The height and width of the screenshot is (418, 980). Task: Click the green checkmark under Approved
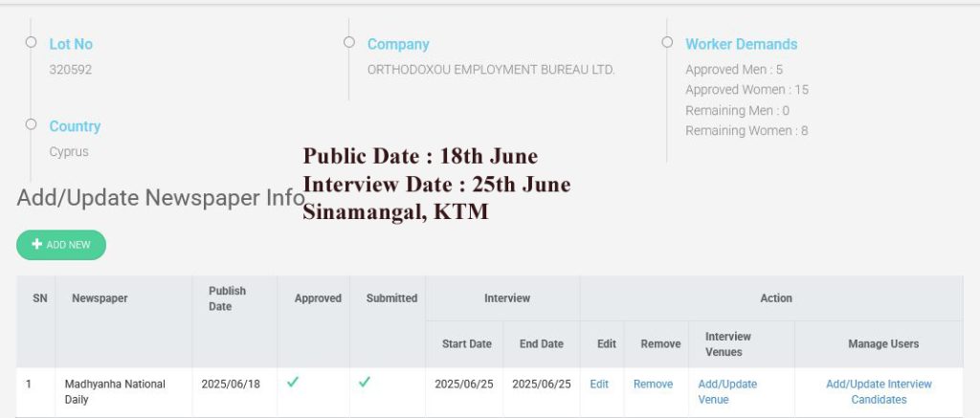(x=293, y=383)
